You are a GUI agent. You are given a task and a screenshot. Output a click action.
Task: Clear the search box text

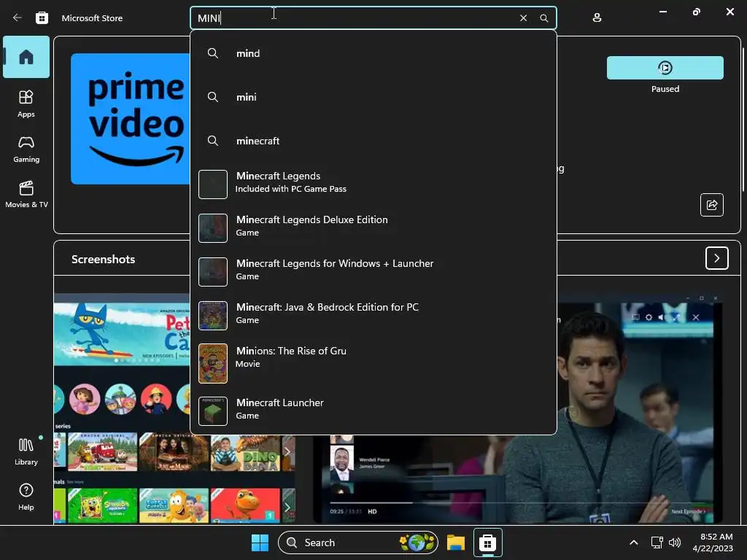pos(523,18)
